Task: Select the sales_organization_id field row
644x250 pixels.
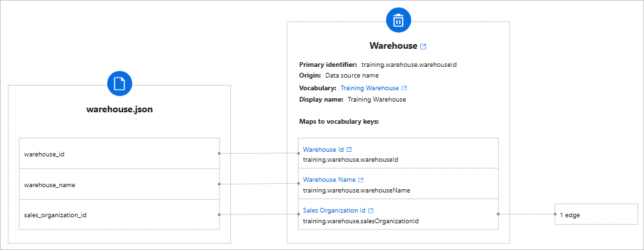Action: pyautogui.click(x=120, y=215)
